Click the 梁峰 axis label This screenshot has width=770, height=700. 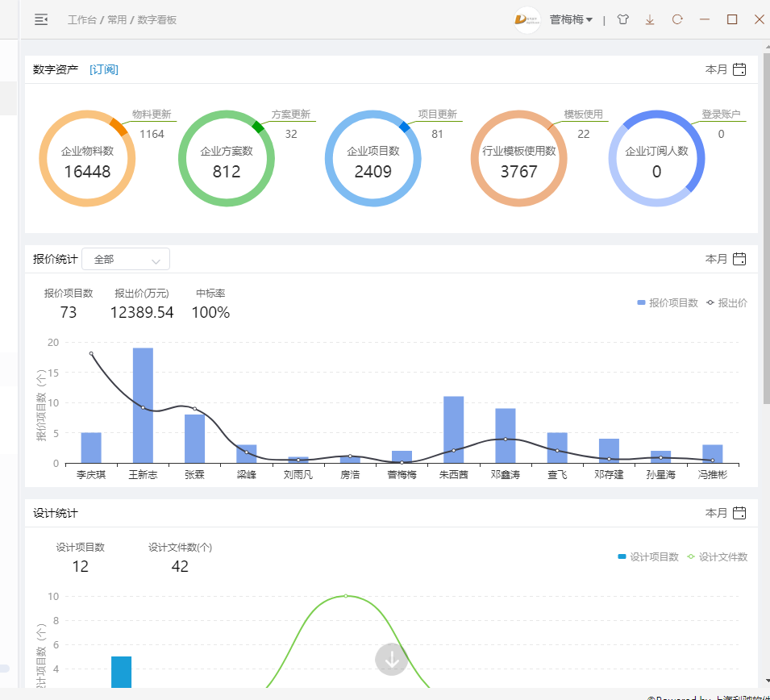point(247,475)
